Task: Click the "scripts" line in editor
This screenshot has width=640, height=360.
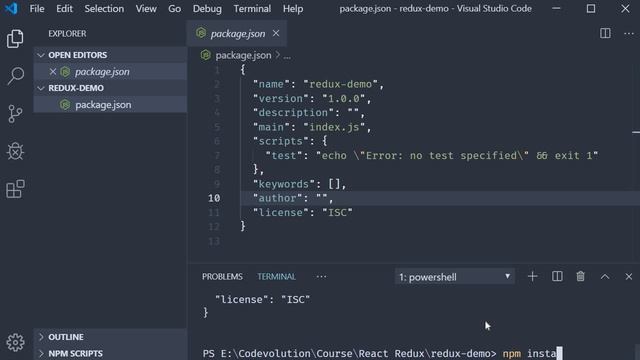Action: tap(290, 141)
